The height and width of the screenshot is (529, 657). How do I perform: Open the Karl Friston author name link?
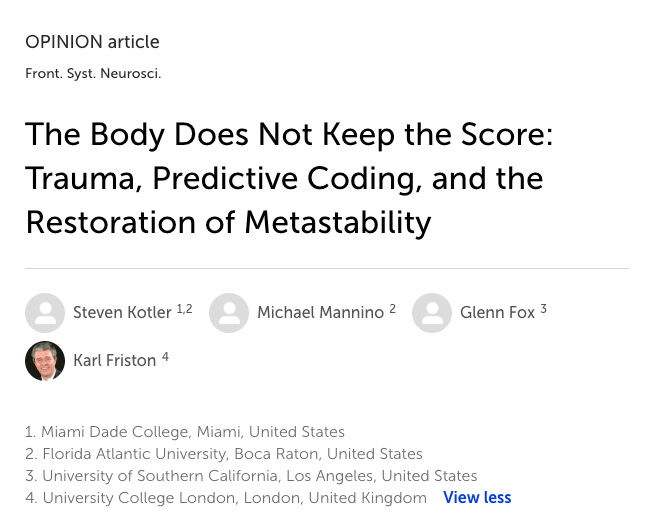click(114, 361)
